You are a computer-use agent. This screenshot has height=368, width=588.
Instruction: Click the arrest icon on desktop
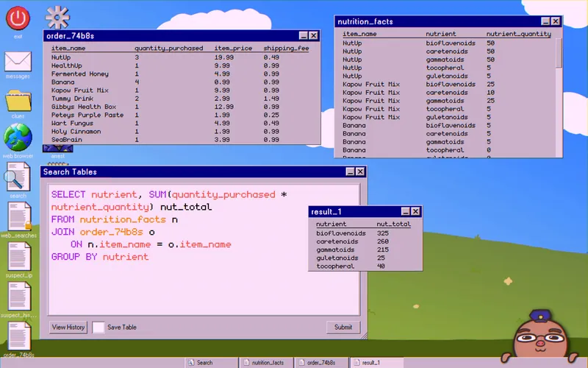point(58,149)
